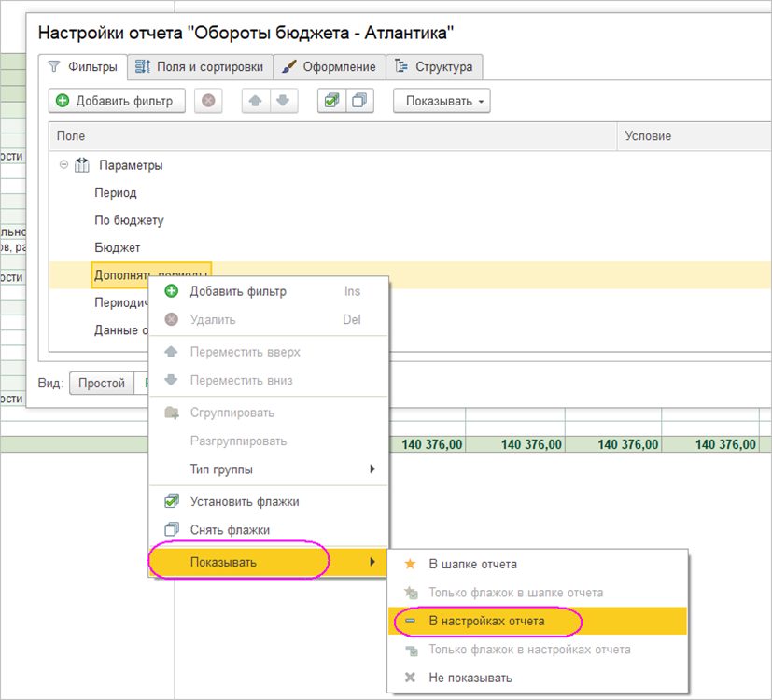Screen dimensions: 772x700
Task: Switch to the "Поля и сортировки" tab
Action: [201, 66]
